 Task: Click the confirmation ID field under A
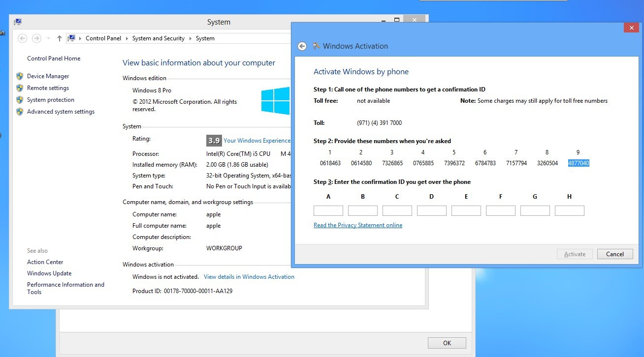click(x=328, y=211)
